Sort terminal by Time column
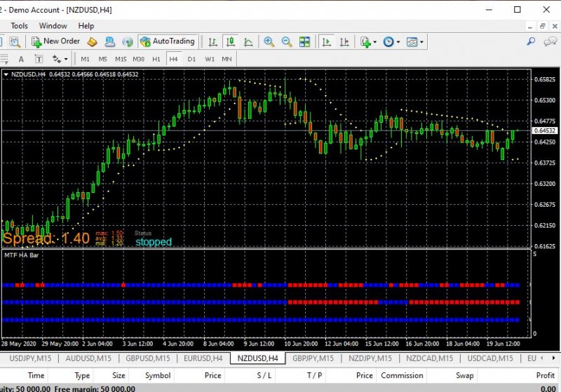The width and height of the screenshot is (561, 392). [x=36, y=375]
